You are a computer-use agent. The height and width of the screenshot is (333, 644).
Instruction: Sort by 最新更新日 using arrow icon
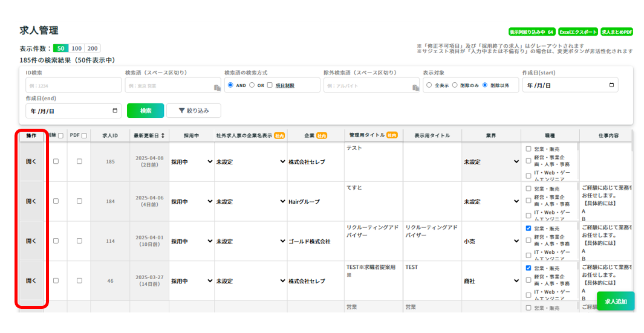163,135
